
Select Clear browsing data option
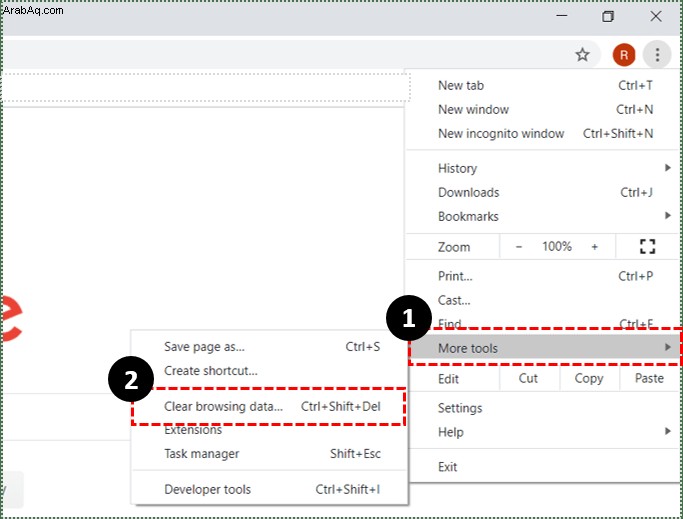(x=270, y=406)
